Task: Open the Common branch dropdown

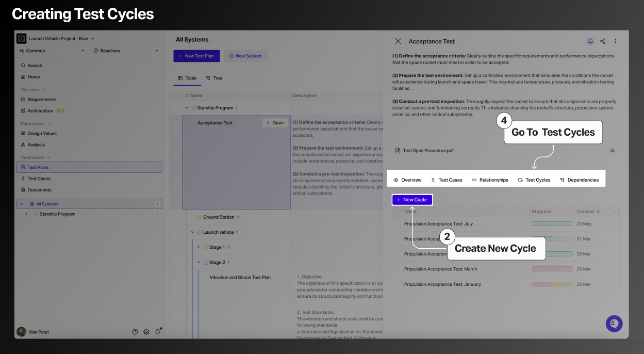Action: 52,51
